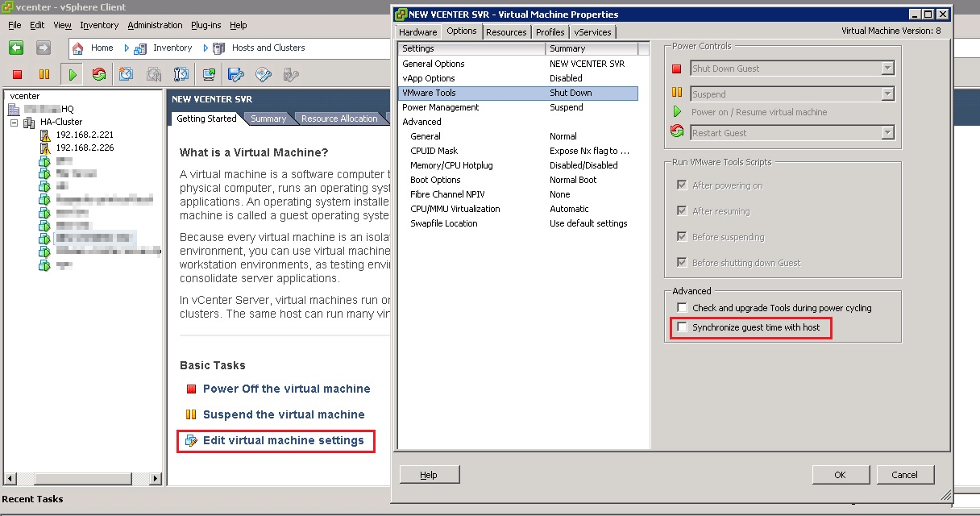Click host 192.168.2.221 warning icon

point(45,135)
